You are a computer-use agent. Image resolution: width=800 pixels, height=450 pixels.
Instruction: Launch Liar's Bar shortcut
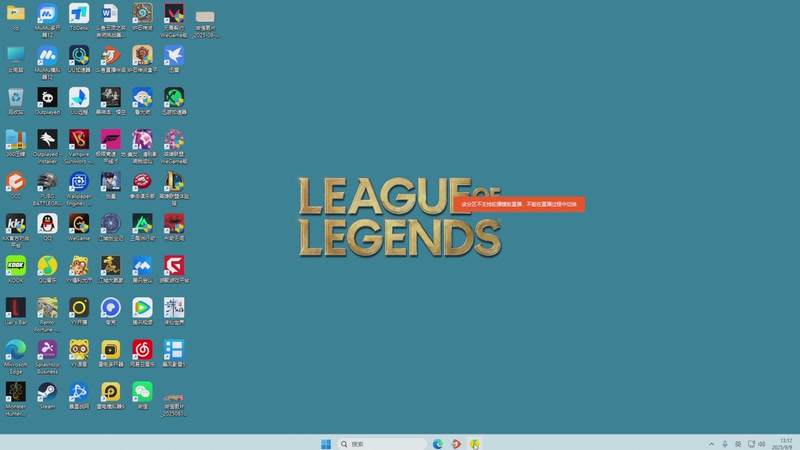point(16,311)
